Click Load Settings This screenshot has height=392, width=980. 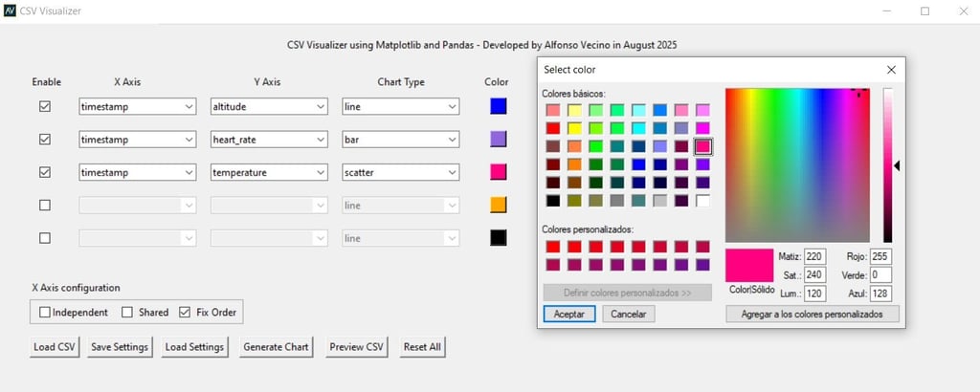(194, 347)
